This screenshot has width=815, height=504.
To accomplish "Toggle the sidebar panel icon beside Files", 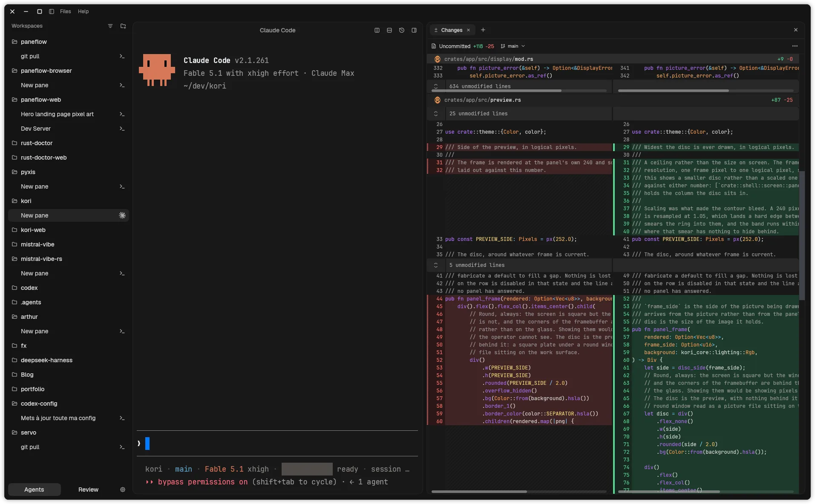I will pyautogui.click(x=52, y=11).
